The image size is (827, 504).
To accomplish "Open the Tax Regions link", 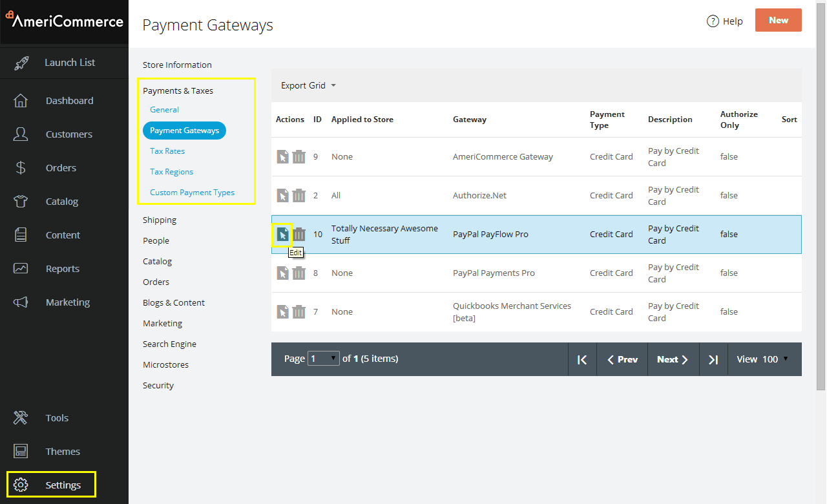I will [172, 172].
